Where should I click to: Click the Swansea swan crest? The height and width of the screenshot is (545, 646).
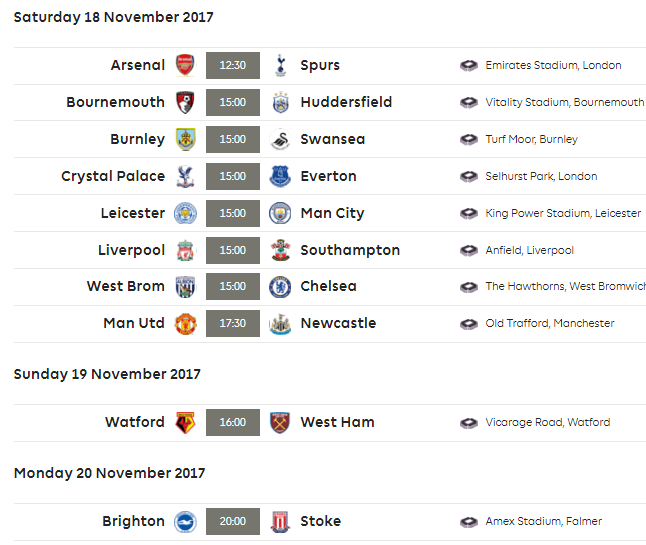pos(280,139)
